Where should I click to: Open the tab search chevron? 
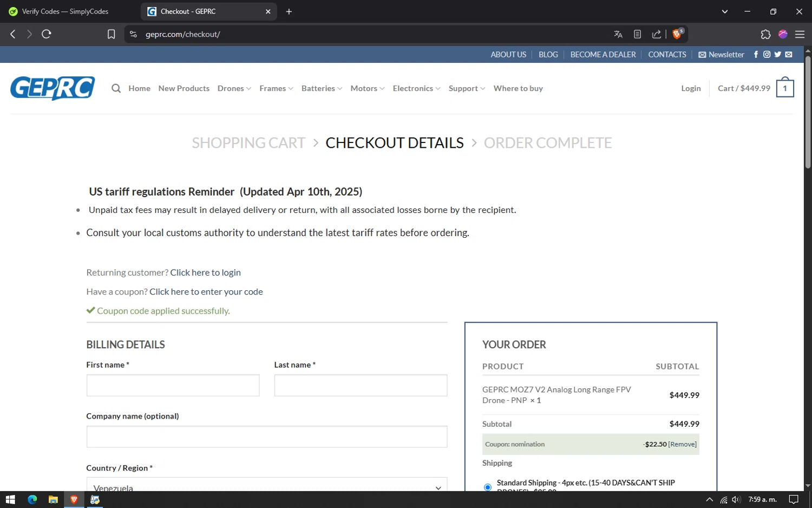click(725, 11)
